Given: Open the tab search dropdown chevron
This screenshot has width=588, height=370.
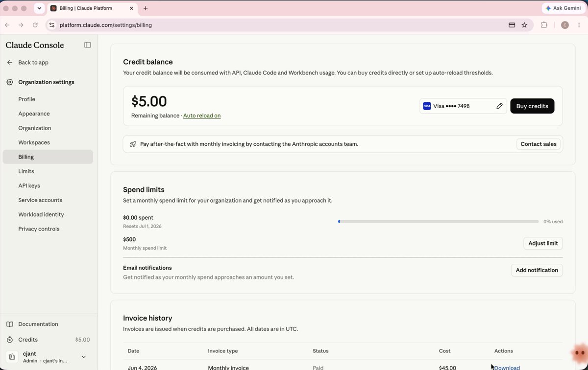Looking at the screenshot, I should (40, 8).
